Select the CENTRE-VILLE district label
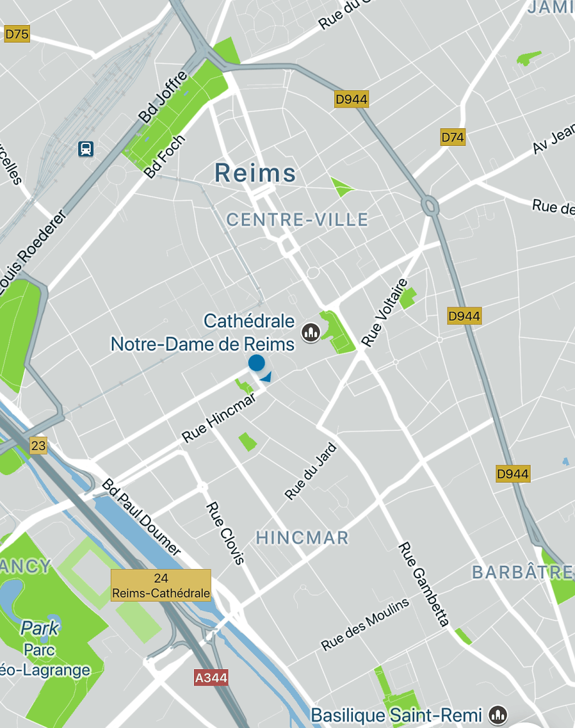Image resolution: width=575 pixels, height=728 pixels. click(x=297, y=220)
